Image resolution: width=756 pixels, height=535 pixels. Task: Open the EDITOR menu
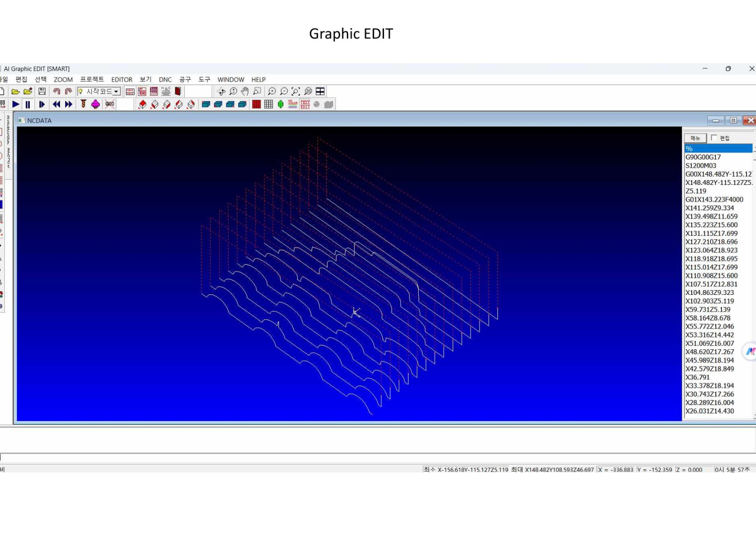pos(122,79)
